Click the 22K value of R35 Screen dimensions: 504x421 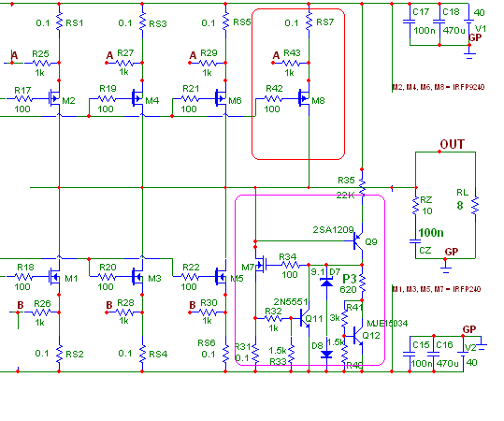[346, 195]
